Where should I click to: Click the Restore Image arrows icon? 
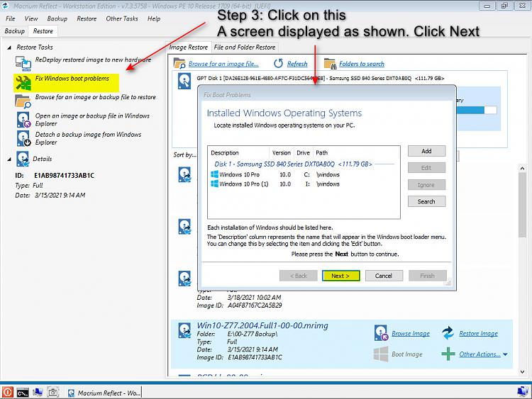[x=448, y=333]
